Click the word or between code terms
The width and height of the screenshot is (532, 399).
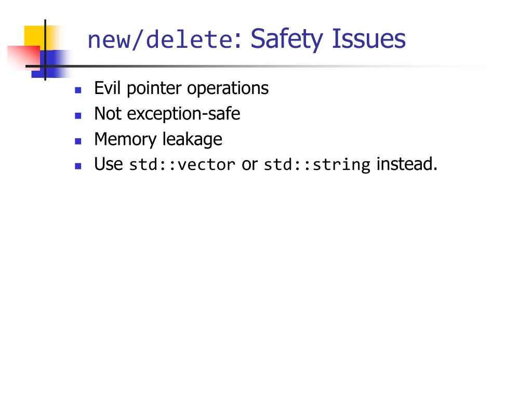(250, 165)
